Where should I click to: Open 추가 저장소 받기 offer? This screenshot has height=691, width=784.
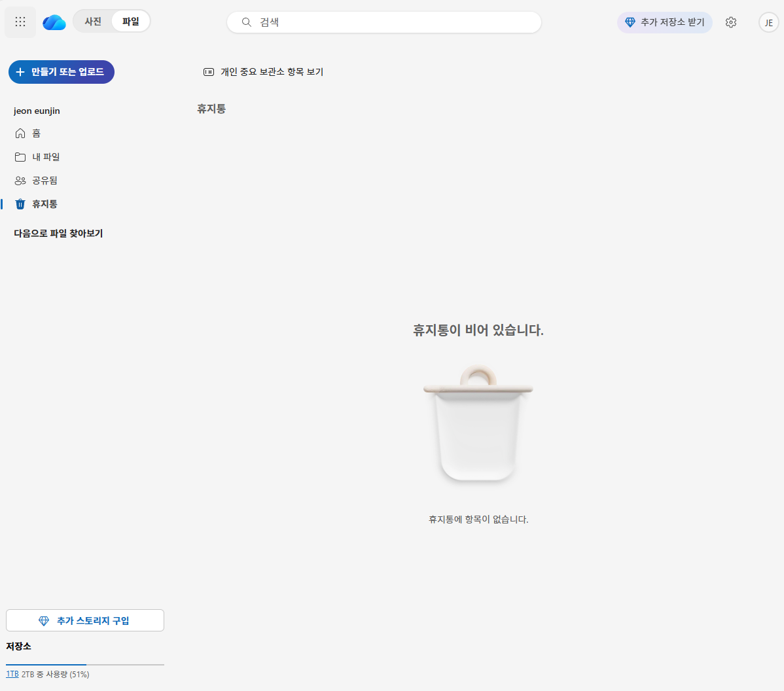point(664,22)
